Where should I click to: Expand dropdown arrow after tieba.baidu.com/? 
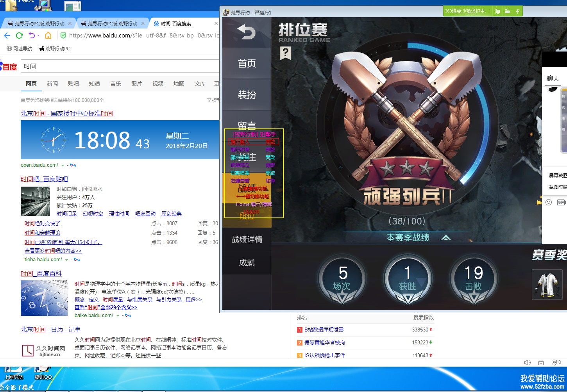click(x=66, y=260)
